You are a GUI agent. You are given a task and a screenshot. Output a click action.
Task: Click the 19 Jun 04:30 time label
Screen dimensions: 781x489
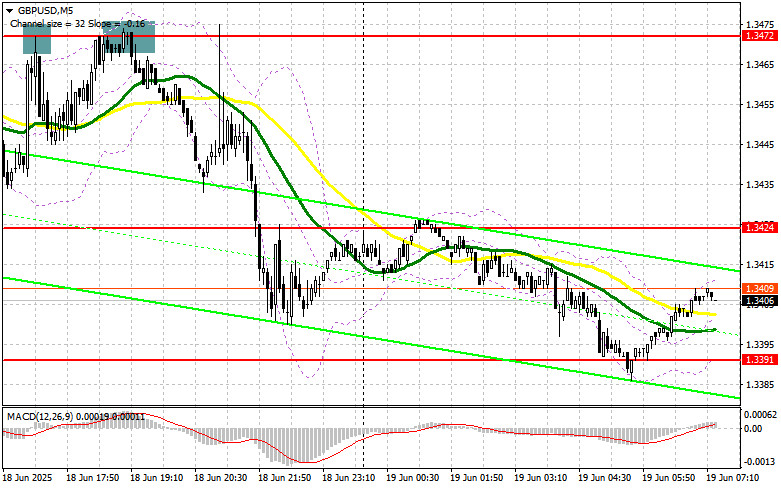604,478
